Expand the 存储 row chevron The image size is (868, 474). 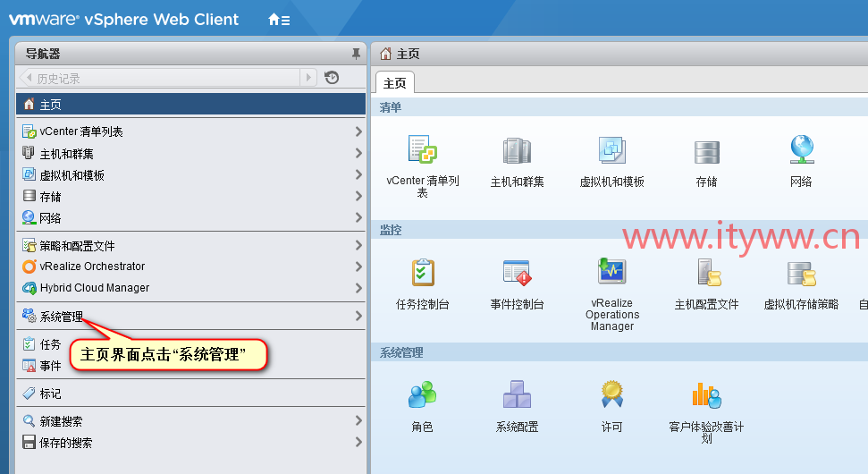[358, 196]
